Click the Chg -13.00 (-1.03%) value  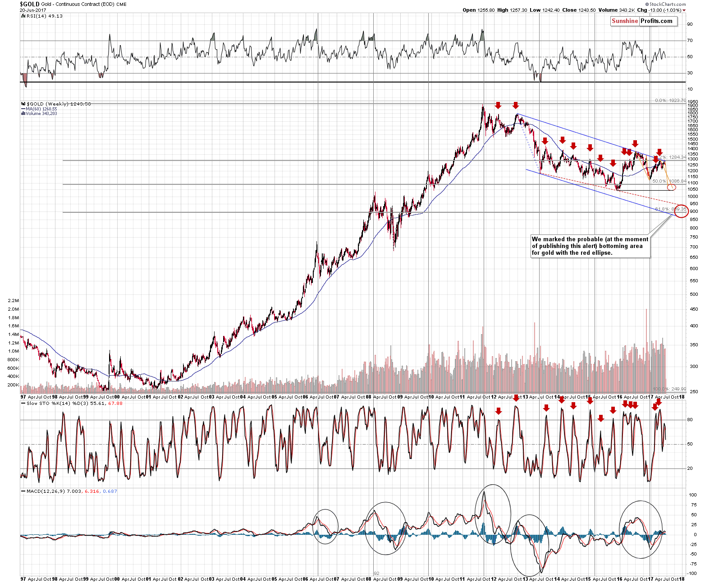659,10
